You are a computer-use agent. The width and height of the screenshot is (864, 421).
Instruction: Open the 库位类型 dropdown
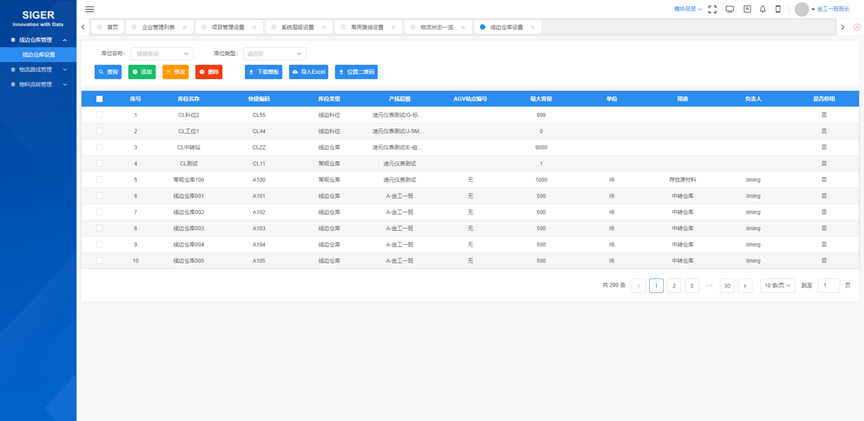tap(274, 53)
